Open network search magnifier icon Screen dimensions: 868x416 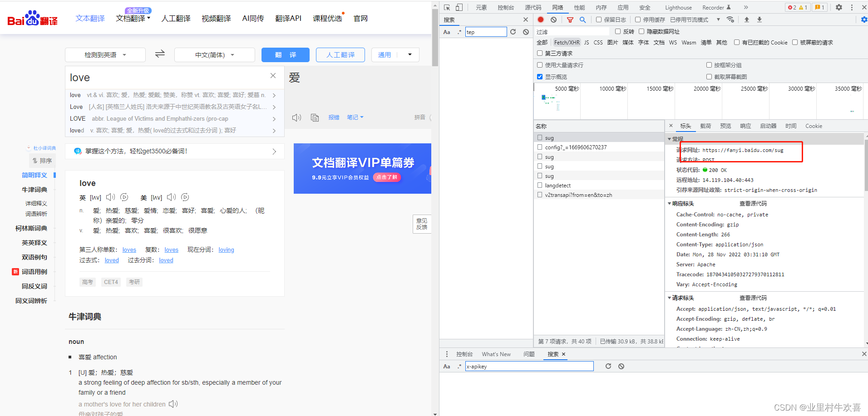pos(583,20)
